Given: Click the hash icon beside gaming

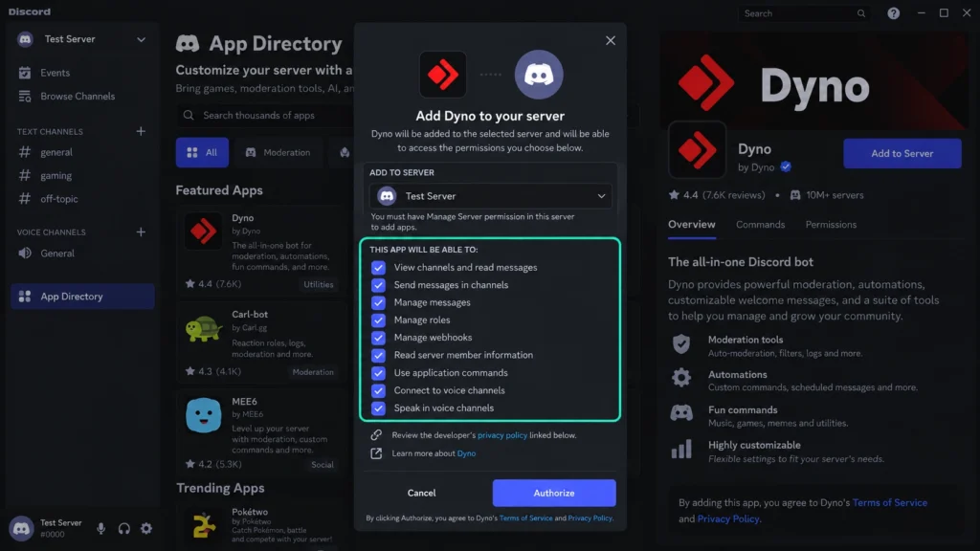Looking at the screenshot, I should pyautogui.click(x=24, y=176).
